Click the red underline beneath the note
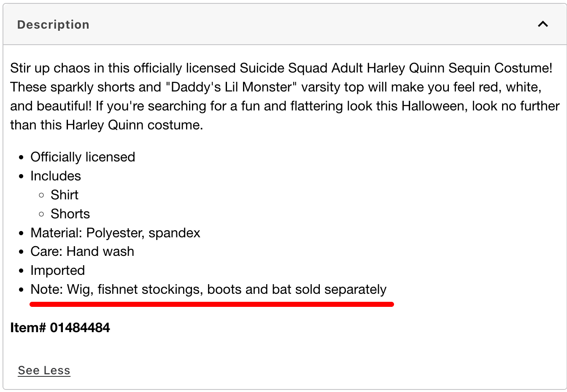 (212, 304)
